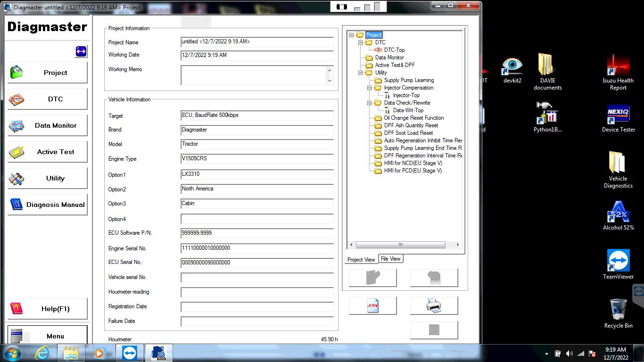The width and height of the screenshot is (644, 362).
Task: Click the Option4 empty field
Action: pyautogui.click(x=257, y=219)
